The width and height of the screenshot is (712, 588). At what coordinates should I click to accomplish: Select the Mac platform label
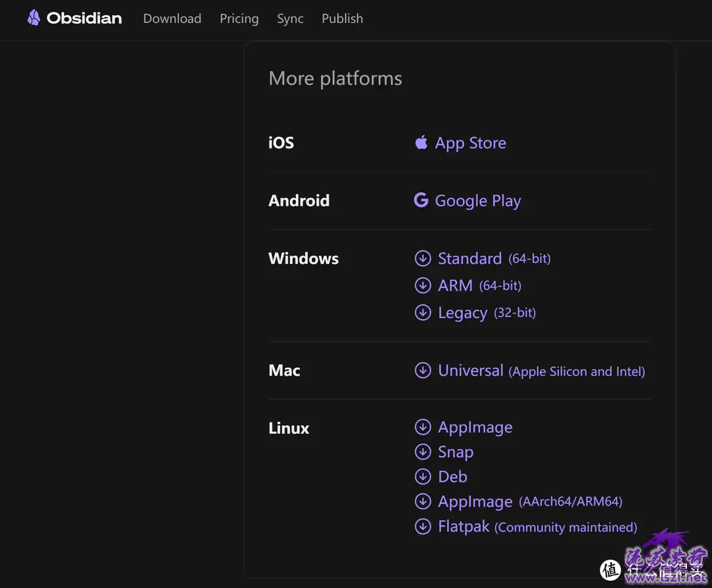(284, 370)
